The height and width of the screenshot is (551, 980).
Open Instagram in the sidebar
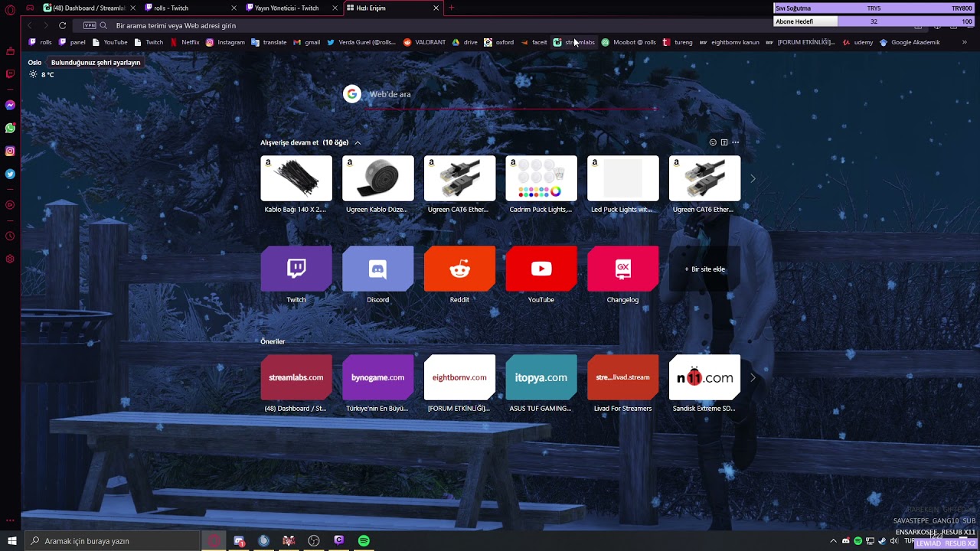pyautogui.click(x=10, y=152)
